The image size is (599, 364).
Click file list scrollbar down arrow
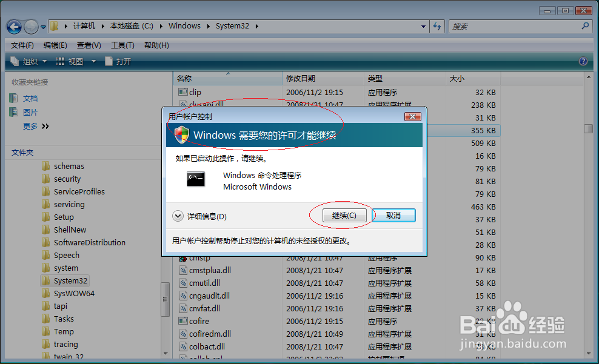pos(588,353)
